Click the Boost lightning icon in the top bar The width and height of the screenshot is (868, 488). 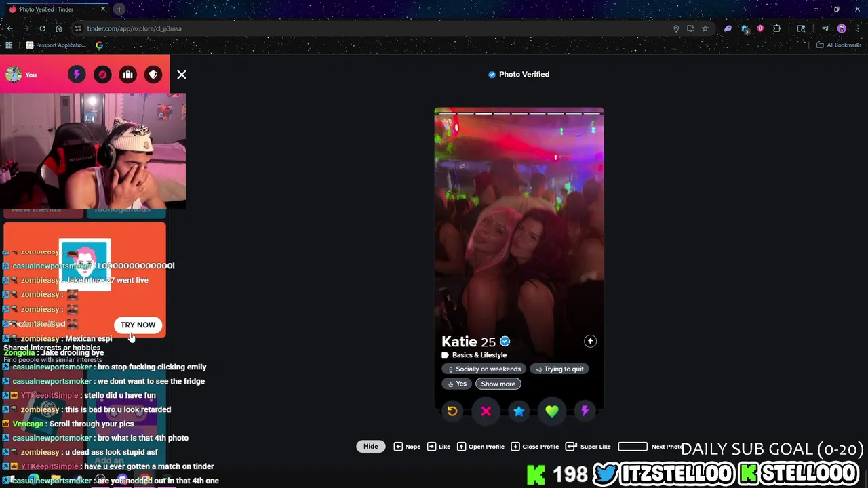pyautogui.click(x=77, y=75)
